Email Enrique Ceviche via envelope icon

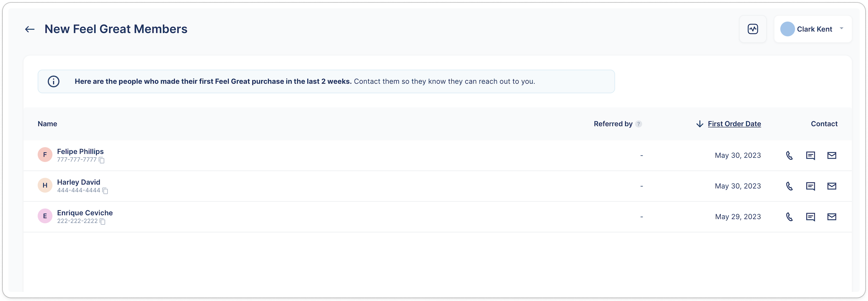click(x=831, y=217)
